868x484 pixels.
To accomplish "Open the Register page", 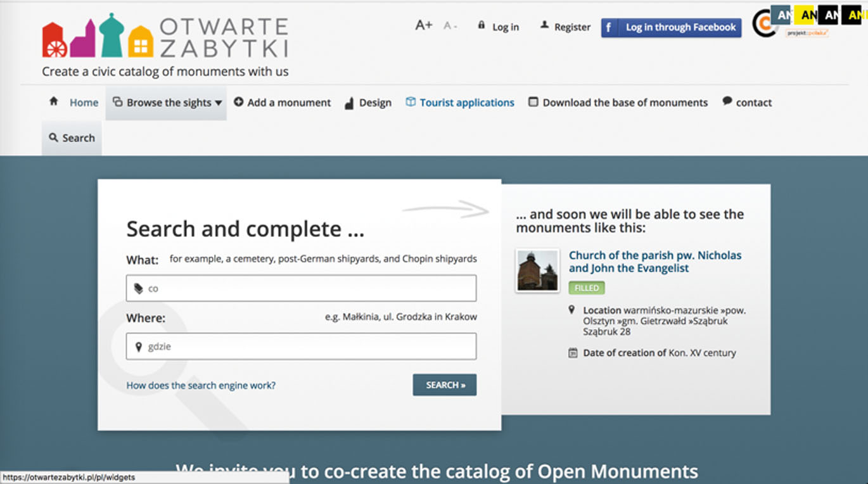I will click(x=571, y=27).
